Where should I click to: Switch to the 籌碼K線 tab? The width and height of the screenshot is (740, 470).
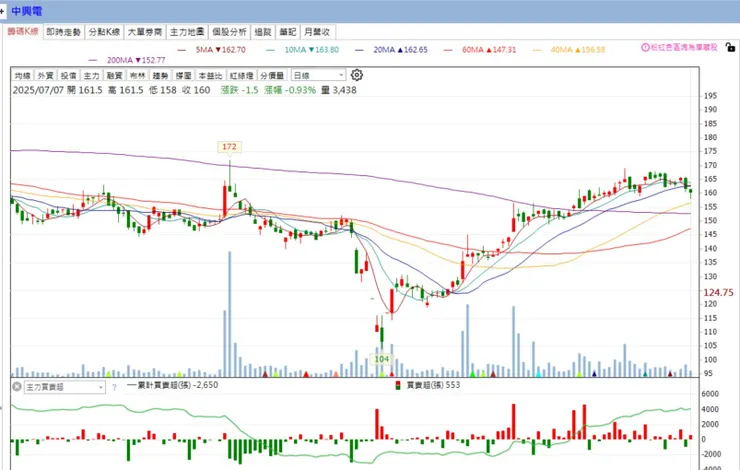click(x=23, y=32)
